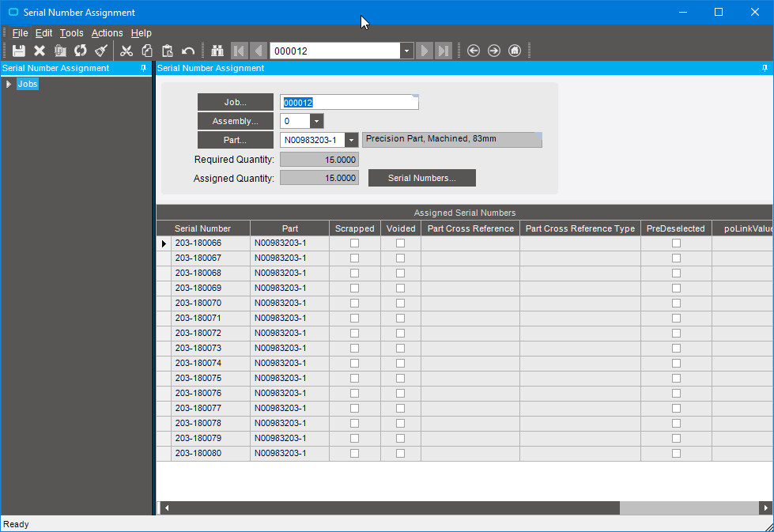This screenshot has width=774, height=532.
Task: Click the Job... button
Action: 235,102
